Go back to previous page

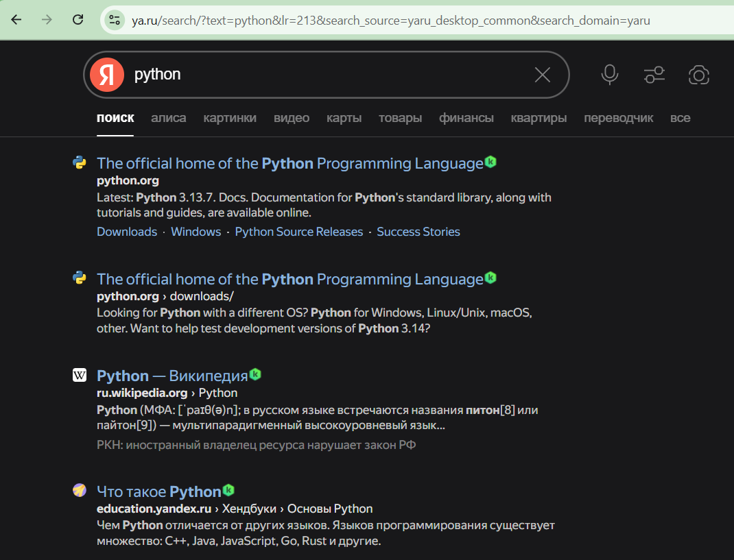pyautogui.click(x=16, y=20)
